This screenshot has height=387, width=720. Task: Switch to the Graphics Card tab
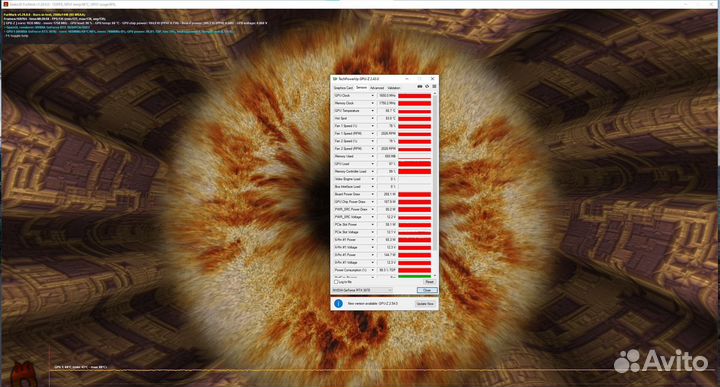click(343, 88)
